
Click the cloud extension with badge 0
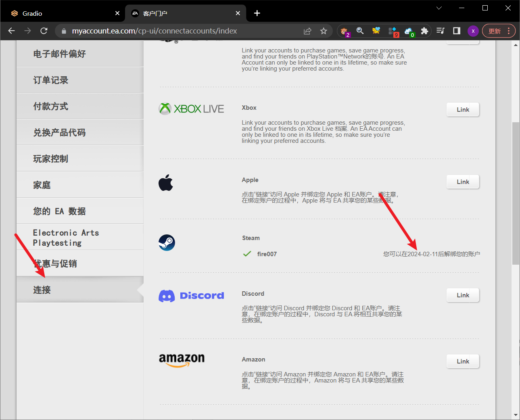[409, 31]
